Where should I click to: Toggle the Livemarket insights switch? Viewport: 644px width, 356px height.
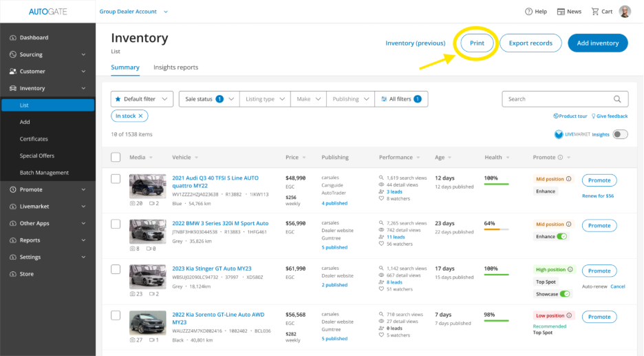(x=620, y=134)
